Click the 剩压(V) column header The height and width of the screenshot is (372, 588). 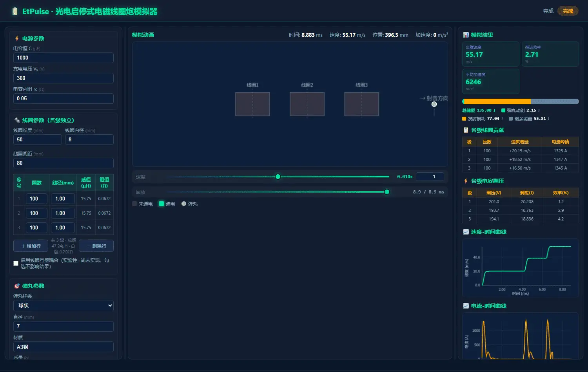[494, 193]
